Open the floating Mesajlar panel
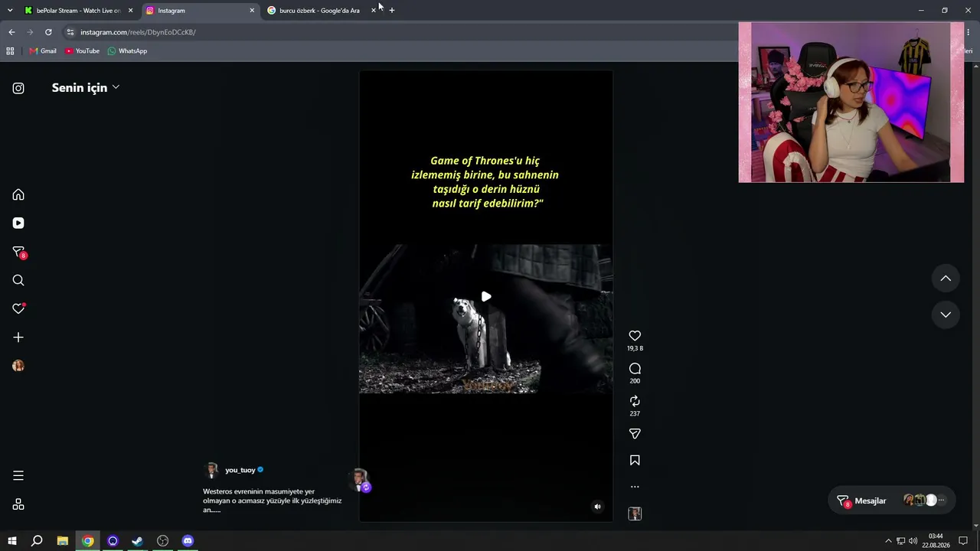The height and width of the screenshot is (551, 980). pyautogui.click(x=892, y=500)
